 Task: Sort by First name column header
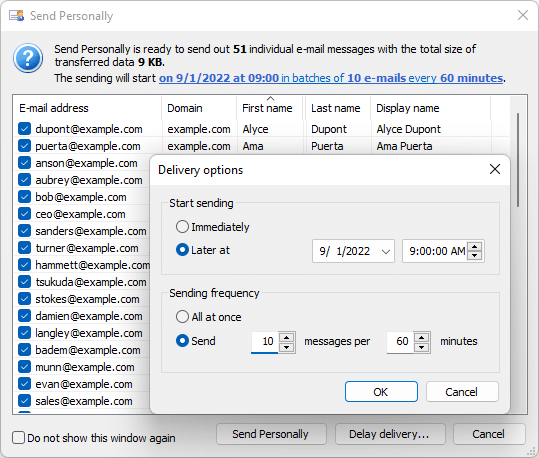271,108
